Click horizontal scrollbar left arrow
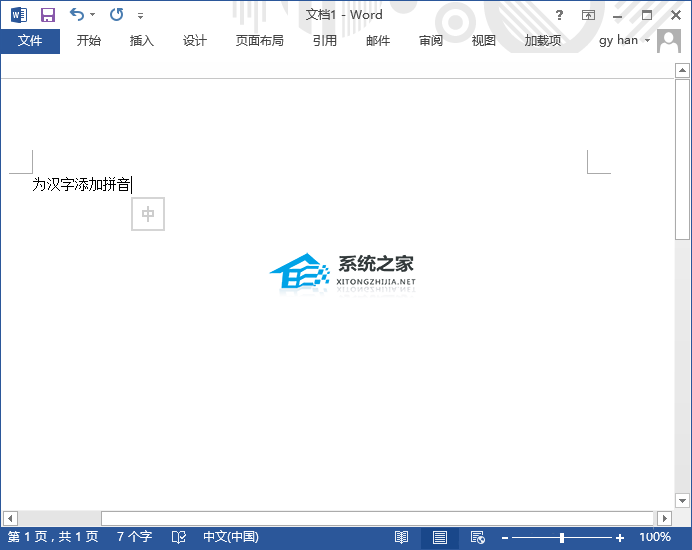The image size is (692, 550). pos(10,518)
